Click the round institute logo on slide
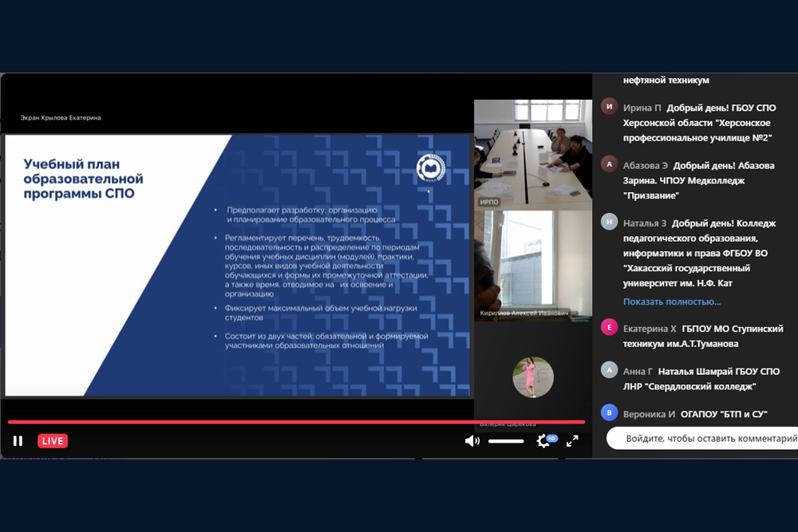 coord(431,168)
